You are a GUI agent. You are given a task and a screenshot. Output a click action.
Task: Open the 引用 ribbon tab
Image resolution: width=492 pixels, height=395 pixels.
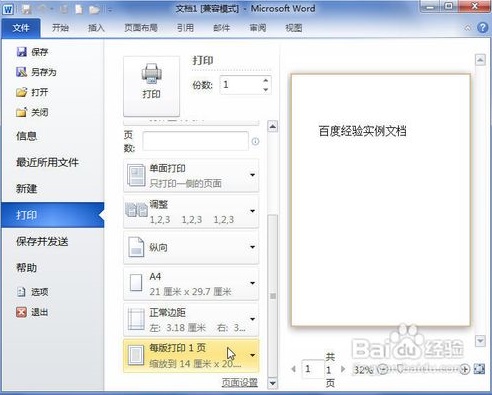tap(185, 28)
